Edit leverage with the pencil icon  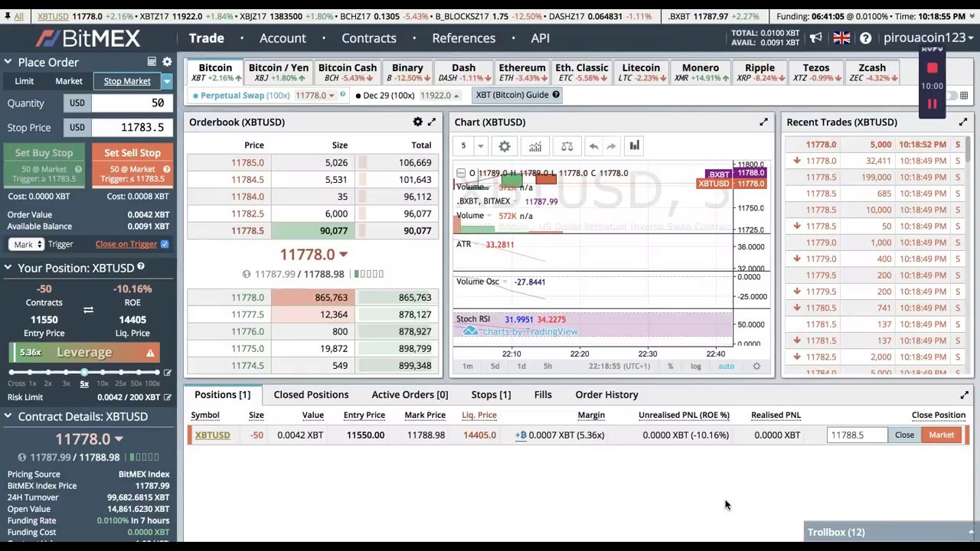tap(167, 373)
